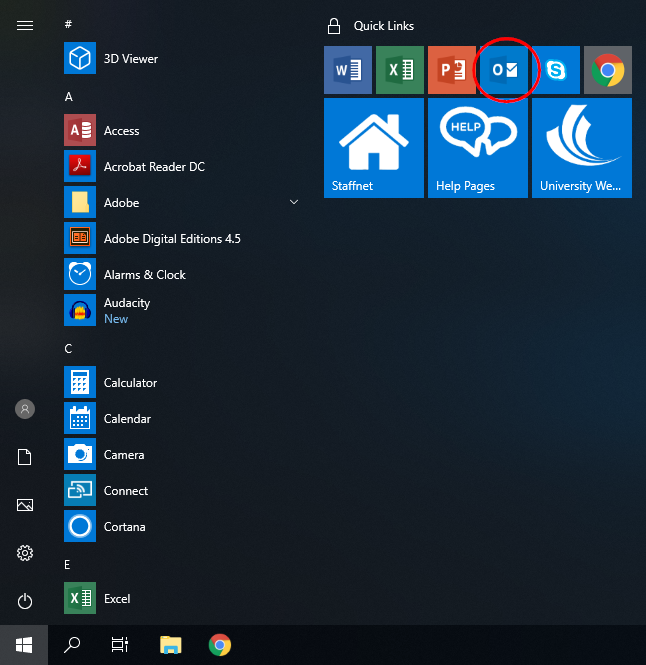
Task: Open the Staffnet tile
Action: pyautogui.click(x=374, y=148)
